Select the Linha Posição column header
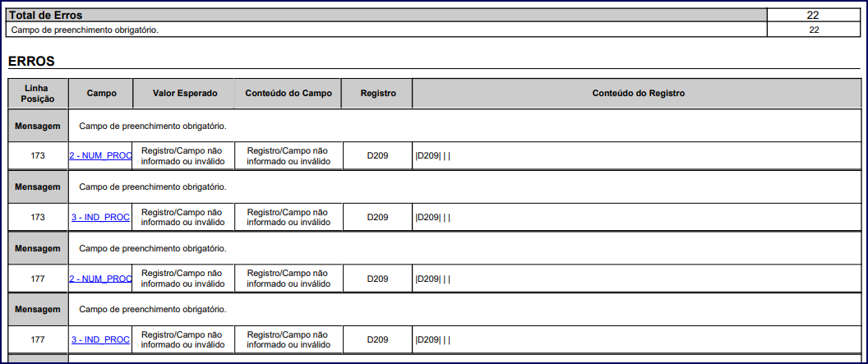 coord(38,94)
